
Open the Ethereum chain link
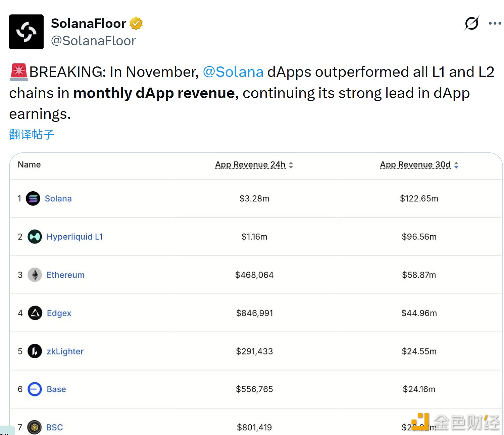tap(65, 275)
